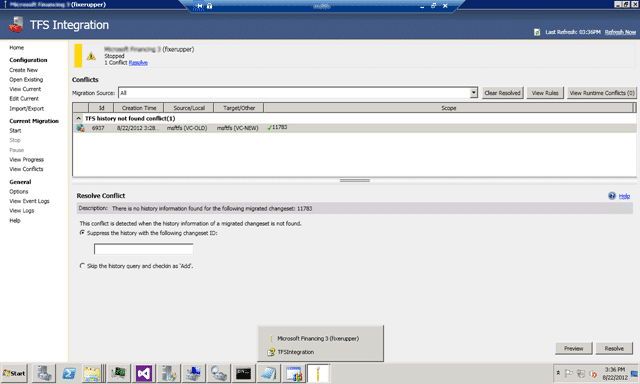Open Visual Studio from the taskbar
This screenshot has height=384, width=640.
[x=144, y=373]
